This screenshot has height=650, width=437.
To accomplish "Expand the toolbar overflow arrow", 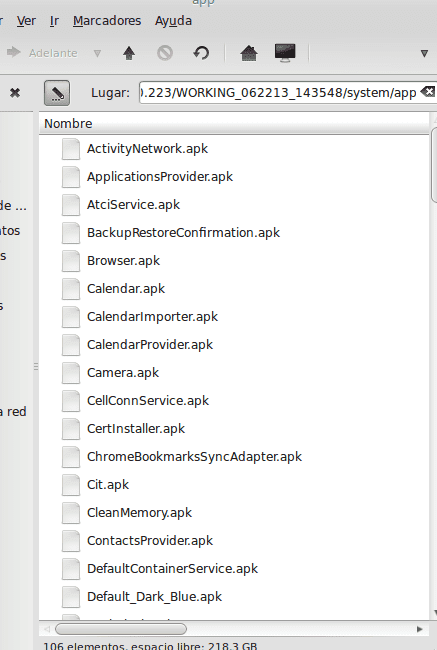I will coord(424,53).
